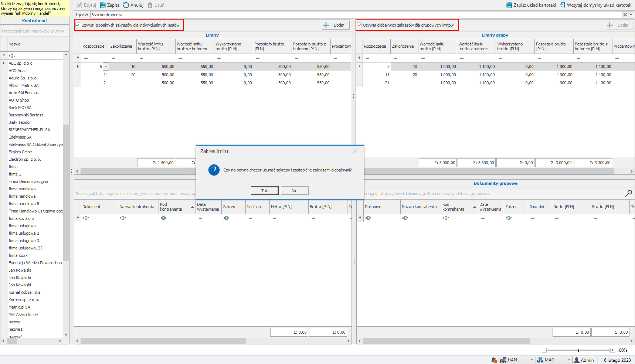Click Wczytaj domyślny układ kartoteki icon
The image size is (635, 364).
[563, 5]
